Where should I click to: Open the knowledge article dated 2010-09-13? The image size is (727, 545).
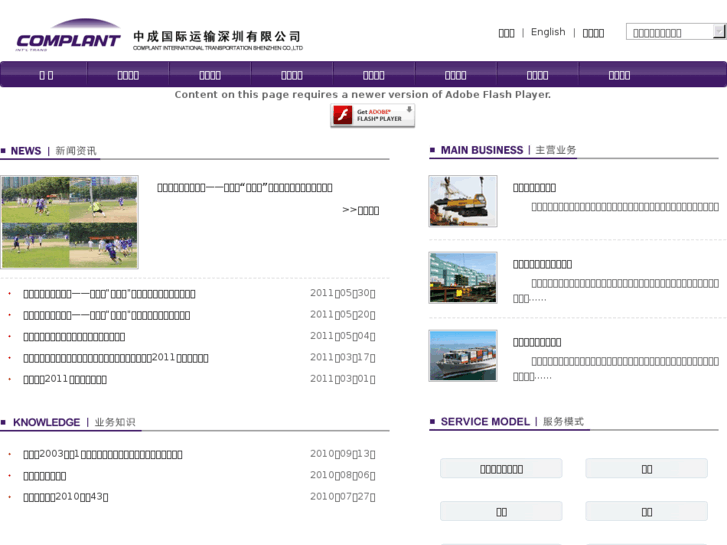(x=103, y=454)
